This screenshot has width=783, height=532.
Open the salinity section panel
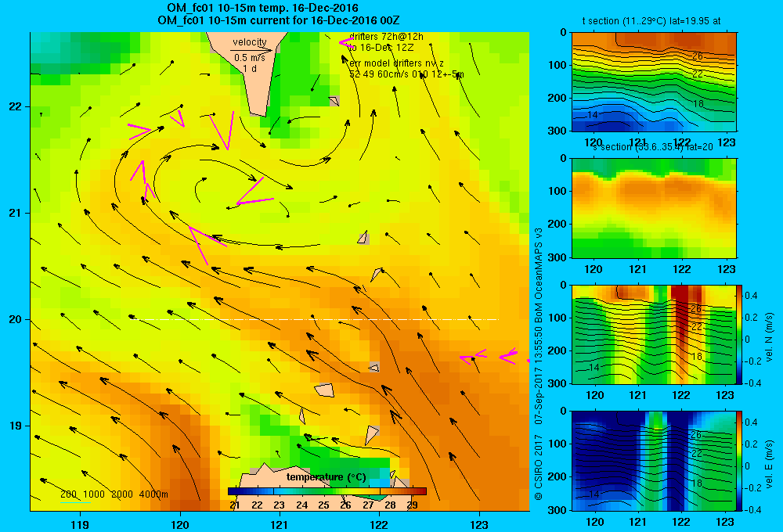click(x=654, y=208)
